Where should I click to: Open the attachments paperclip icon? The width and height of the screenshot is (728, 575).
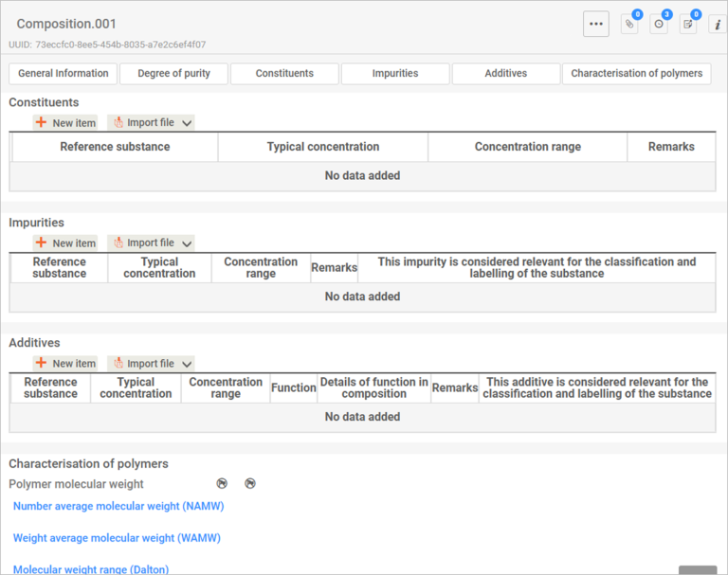pyautogui.click(x=629, y=24)
